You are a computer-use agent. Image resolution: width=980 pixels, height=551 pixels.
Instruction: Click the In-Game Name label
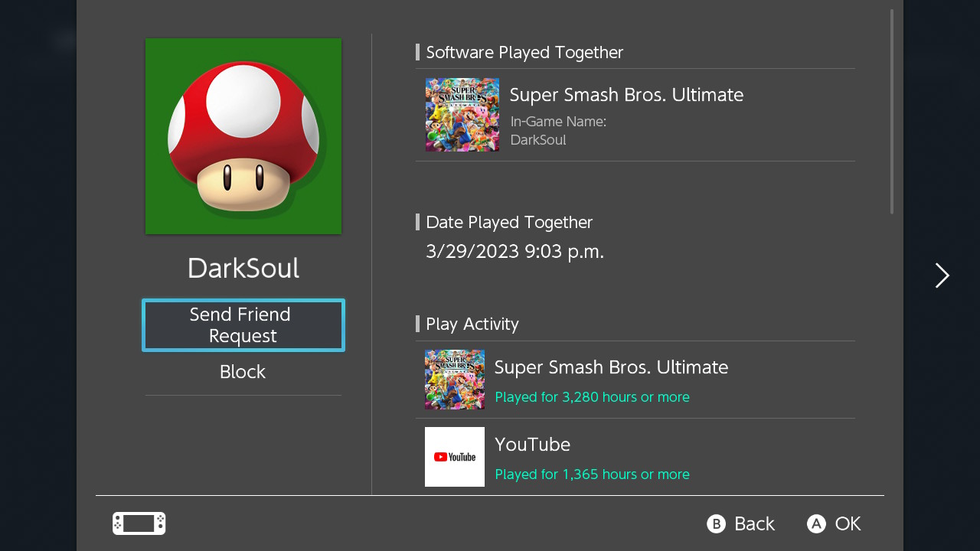[x=558, y=122]
